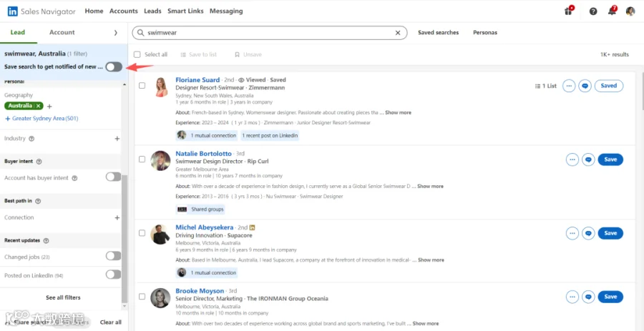Open Personas
Image resolution: width=644 pixels, height=331 pixels.
(485, 32)
